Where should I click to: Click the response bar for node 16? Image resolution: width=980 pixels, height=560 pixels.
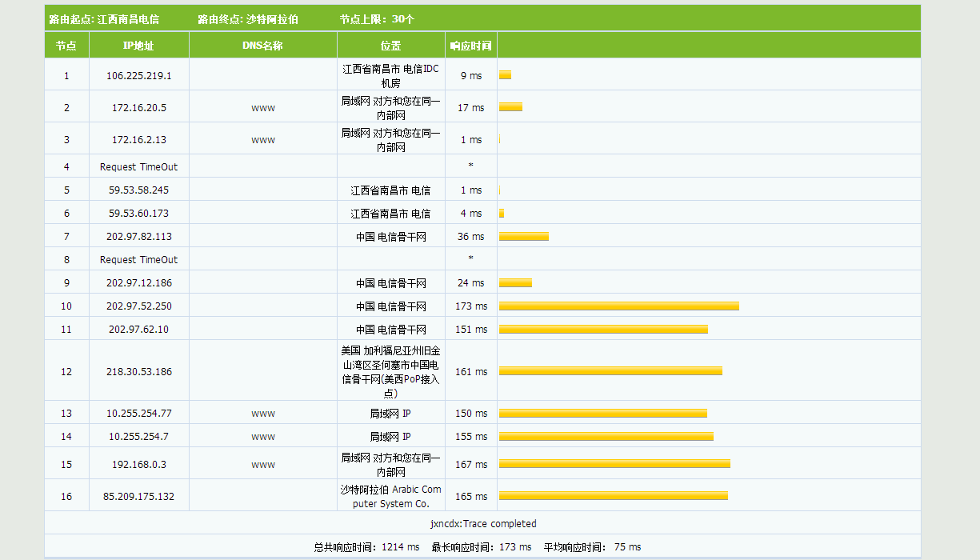[x=613, y=496]
